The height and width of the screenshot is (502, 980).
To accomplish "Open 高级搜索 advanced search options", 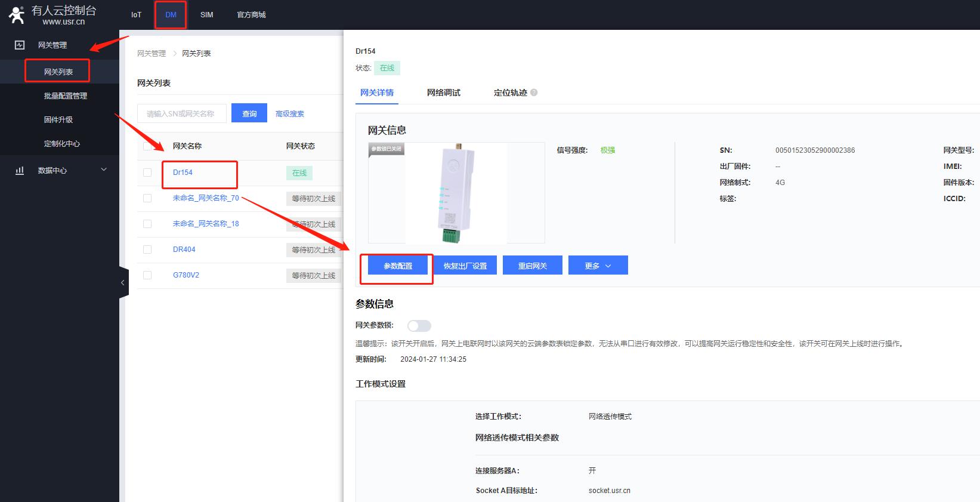I will tap(290, 114).
